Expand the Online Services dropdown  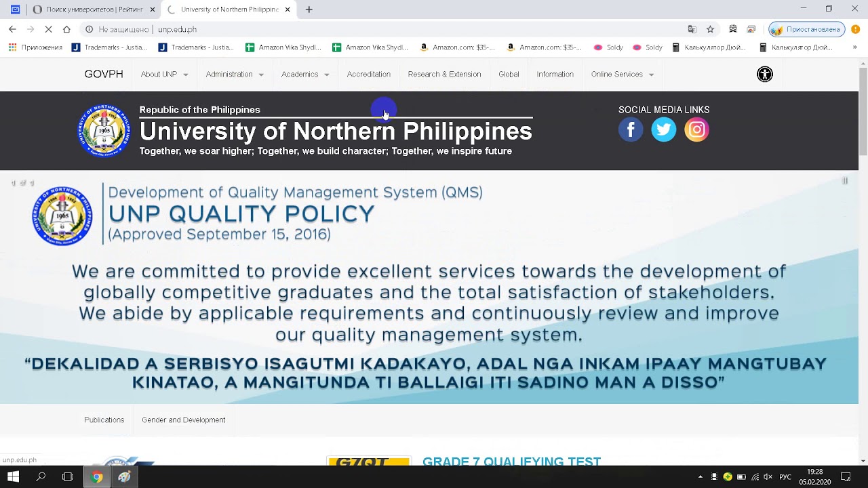click(623, 75)
